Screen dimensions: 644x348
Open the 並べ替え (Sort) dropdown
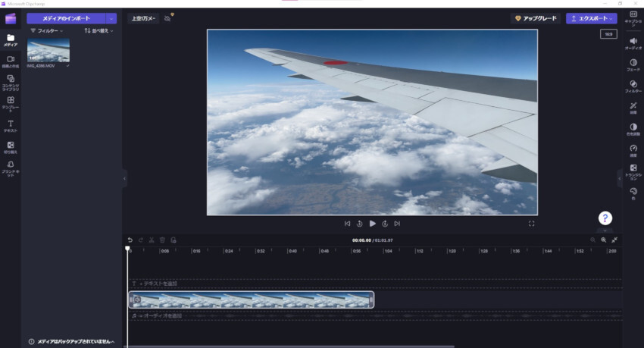[x=98, y=31]
